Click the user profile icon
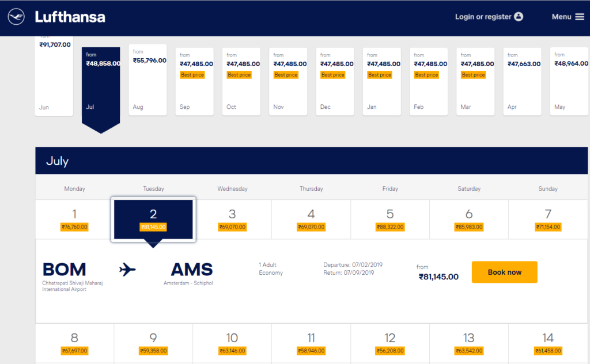 tap(519, 17)
